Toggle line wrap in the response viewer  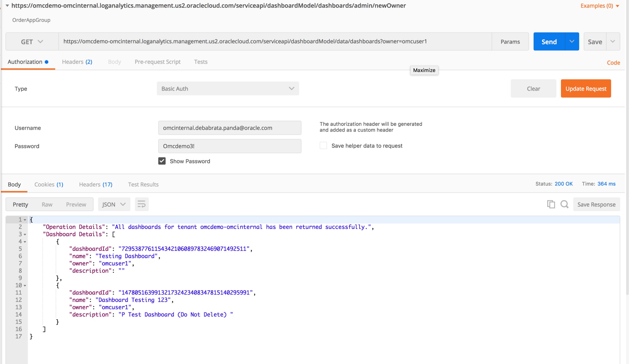[x=142, y=204]
